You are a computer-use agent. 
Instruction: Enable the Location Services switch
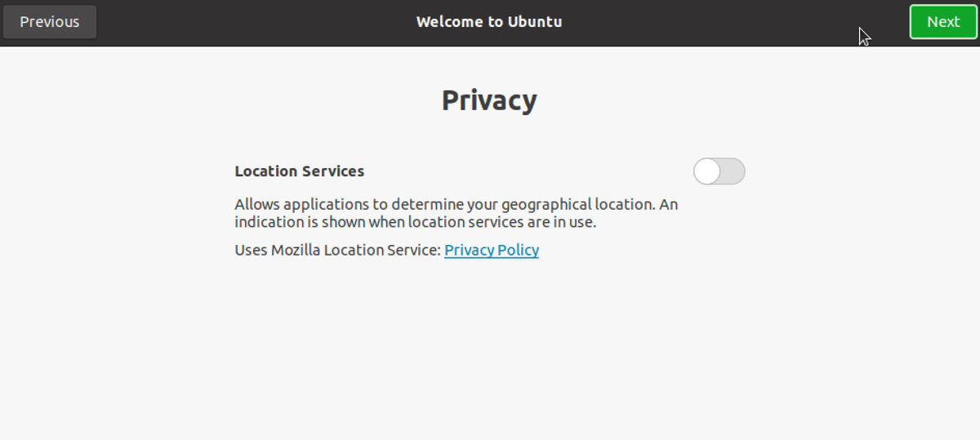719,171
